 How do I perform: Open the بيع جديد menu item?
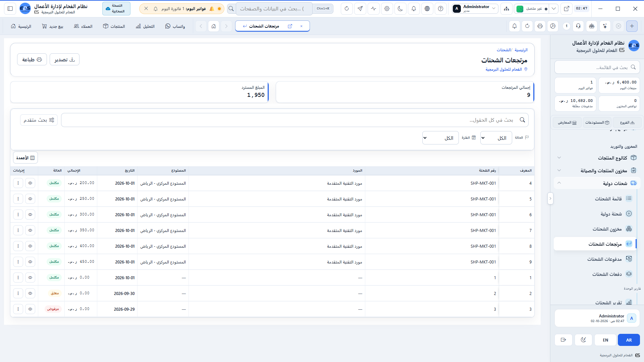tap(53, 26)
